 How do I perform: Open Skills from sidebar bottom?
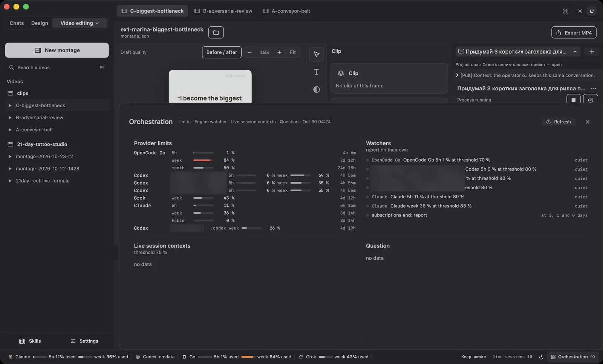point(30,341)
